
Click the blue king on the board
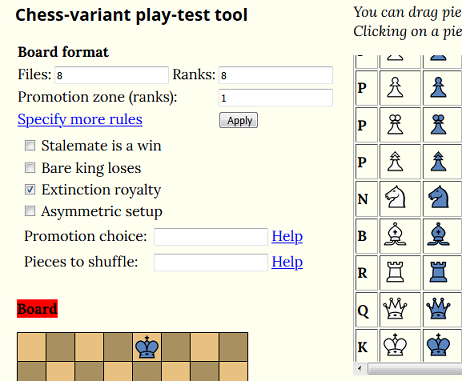(147, 347)
